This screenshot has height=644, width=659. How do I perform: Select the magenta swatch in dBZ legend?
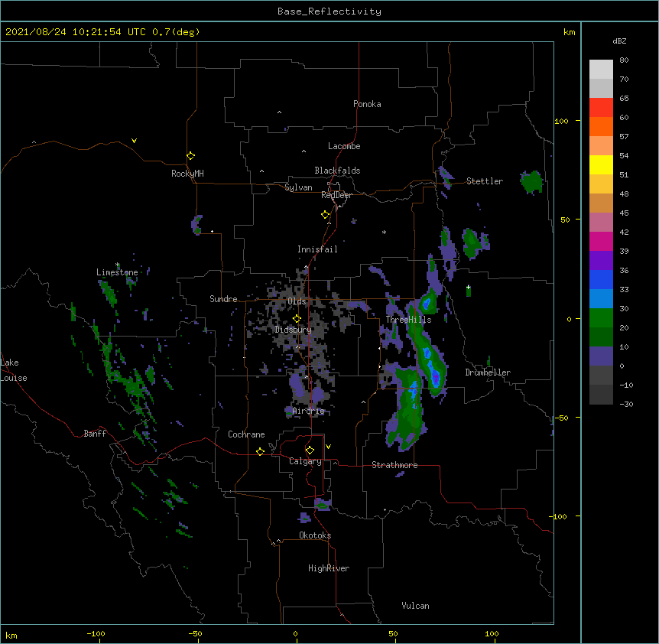pos(601,241)
